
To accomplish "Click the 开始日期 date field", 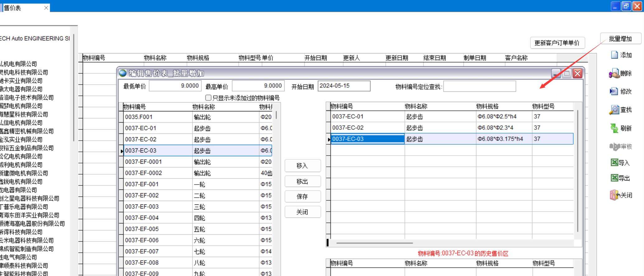I will (343, 86).
